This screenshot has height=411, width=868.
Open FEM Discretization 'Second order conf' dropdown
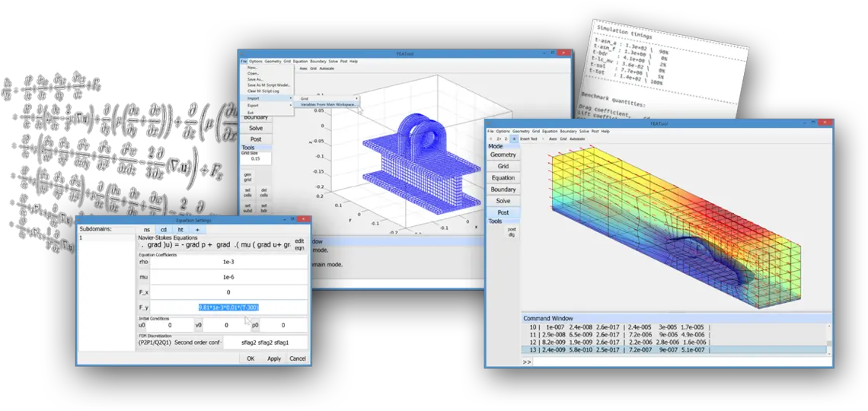(198, 342)
